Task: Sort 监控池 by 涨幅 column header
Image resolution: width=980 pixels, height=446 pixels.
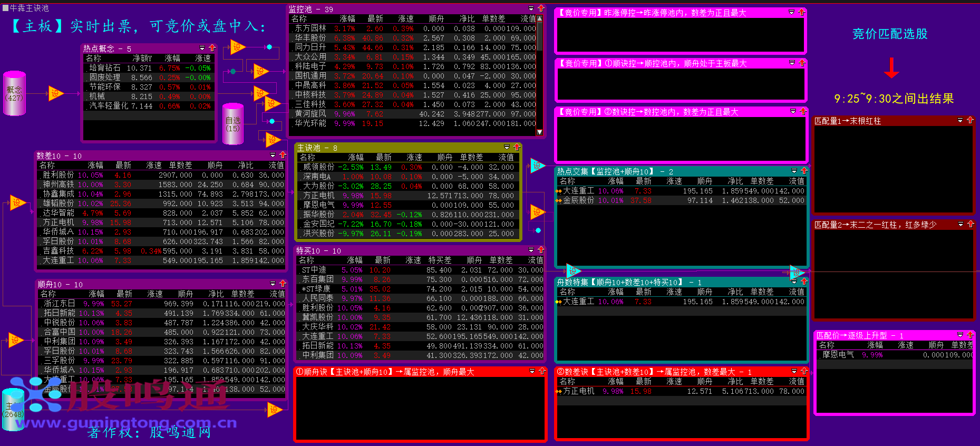Action: [x=347, y=19]
